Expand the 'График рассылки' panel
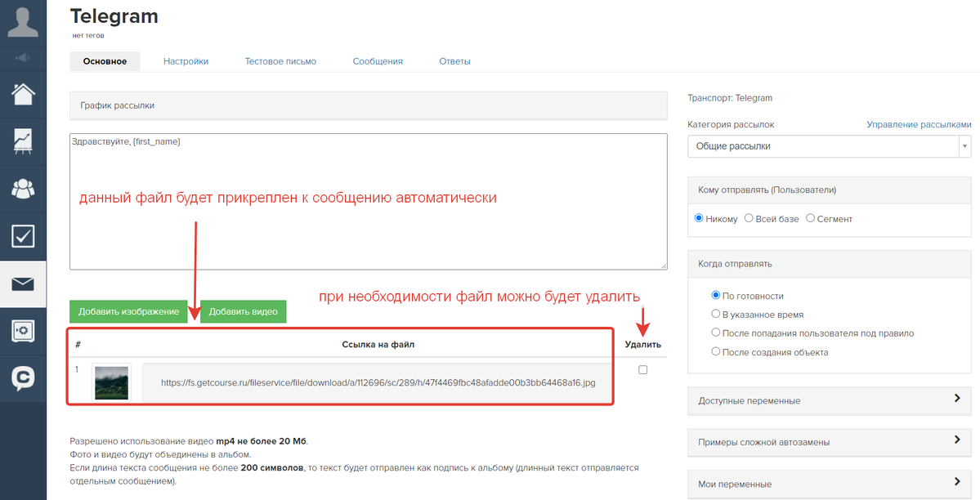This screenshot has width=980, height=500. [x=368, y=105]
